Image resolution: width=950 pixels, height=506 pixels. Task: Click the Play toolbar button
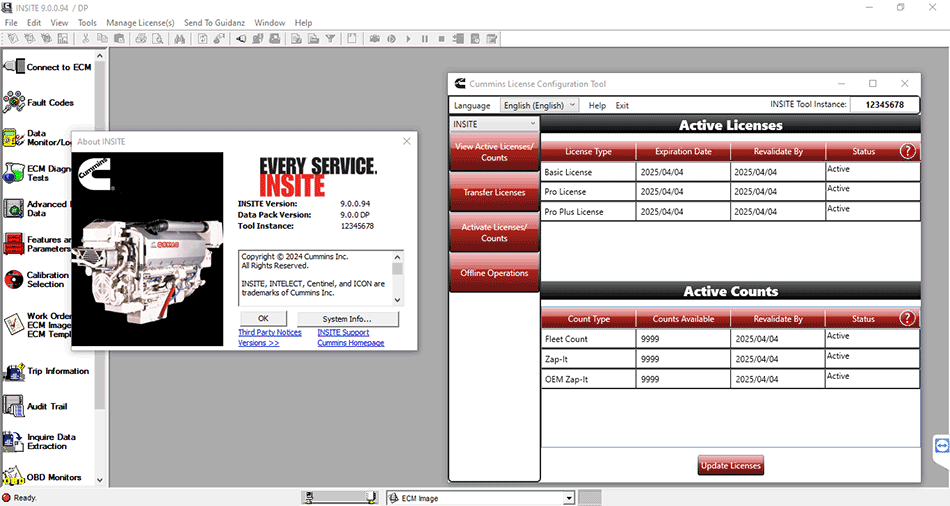(408, 39)
